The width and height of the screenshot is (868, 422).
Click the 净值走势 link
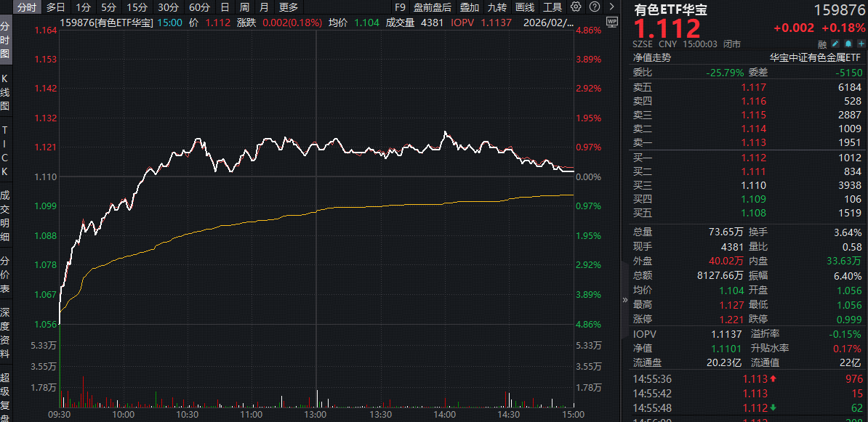pyautogui.click(x=651, y=57)
